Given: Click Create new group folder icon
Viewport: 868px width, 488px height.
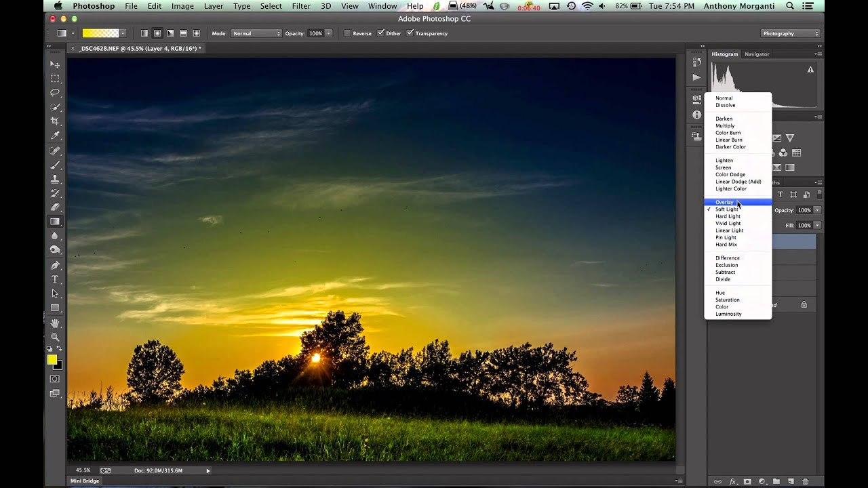Looking at the screenshot, I should pyautogui.click(x=776, y=481).
